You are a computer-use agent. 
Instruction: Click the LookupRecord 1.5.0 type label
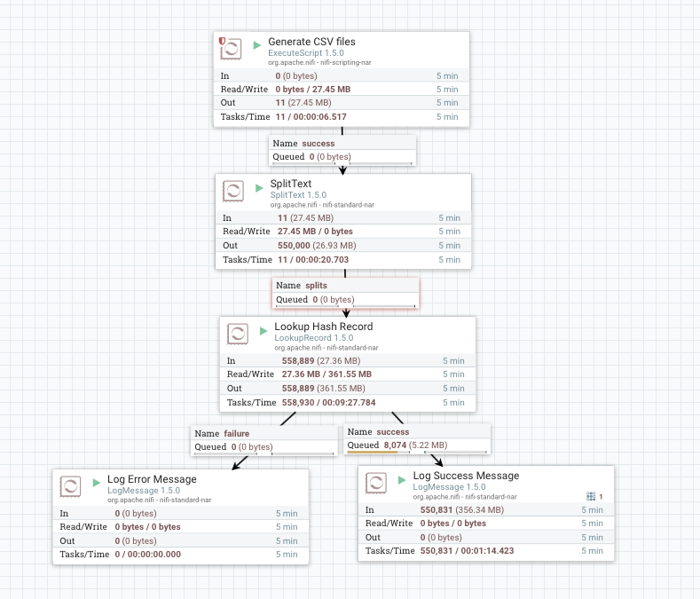[314, 338]
